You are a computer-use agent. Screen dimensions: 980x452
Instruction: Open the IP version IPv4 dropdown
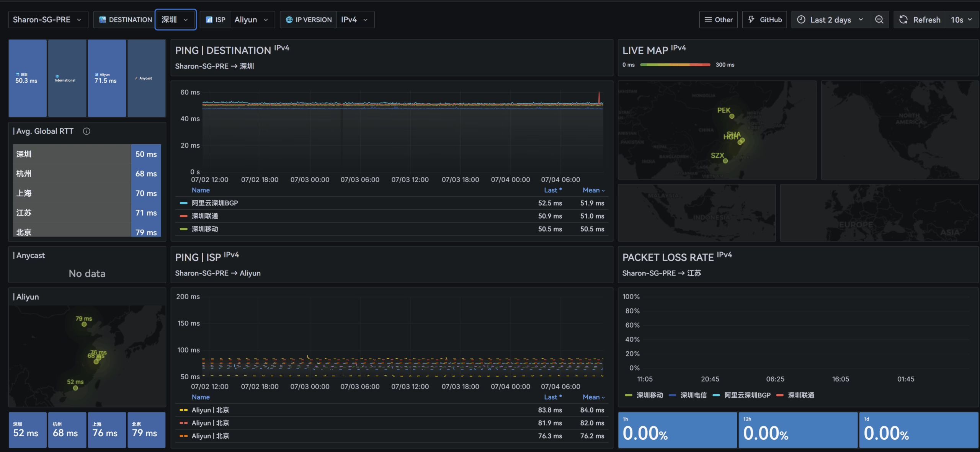click(354, 20)
